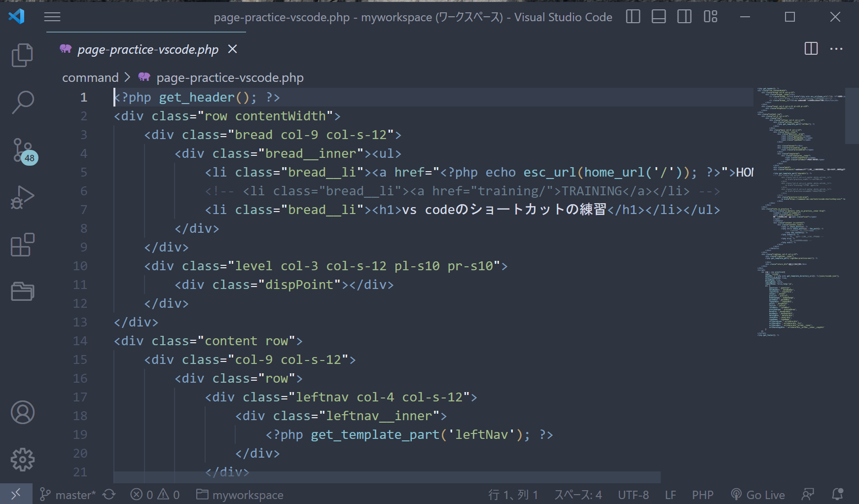
Task: Click the horizontal scrollbar under the editor
Action: coord(387,477)
